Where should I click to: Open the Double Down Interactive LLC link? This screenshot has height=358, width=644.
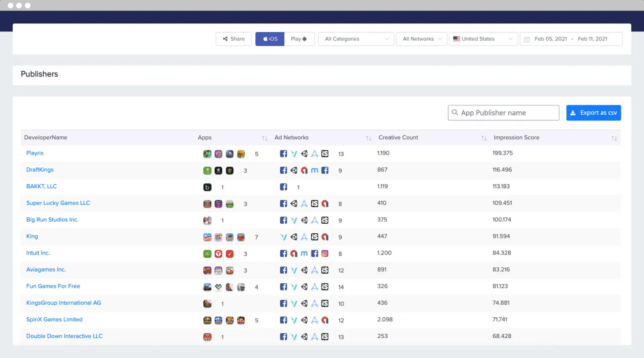tap(65, 336)
